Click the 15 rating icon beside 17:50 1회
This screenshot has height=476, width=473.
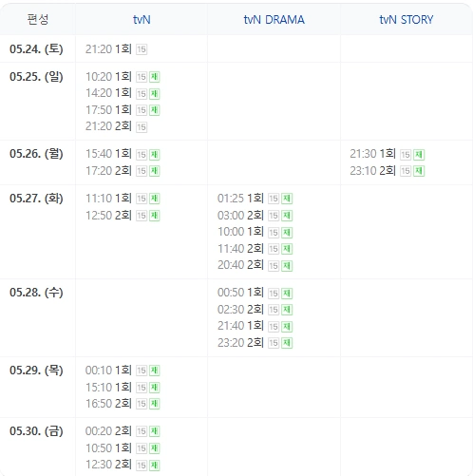(x=142, y=110)
